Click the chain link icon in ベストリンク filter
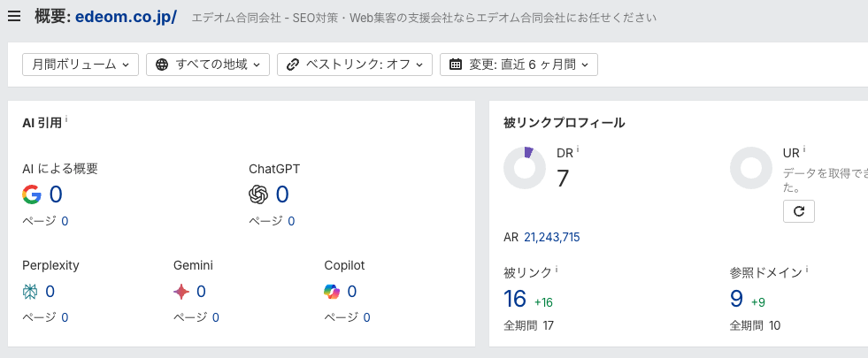The width and height of the screenshot is (868, 358). (292, 65)
